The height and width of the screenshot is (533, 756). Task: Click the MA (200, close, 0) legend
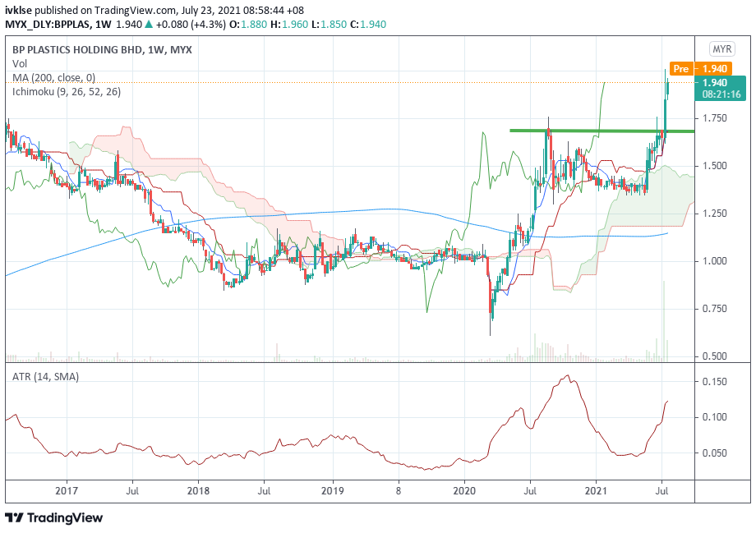(x=53, y=77)
